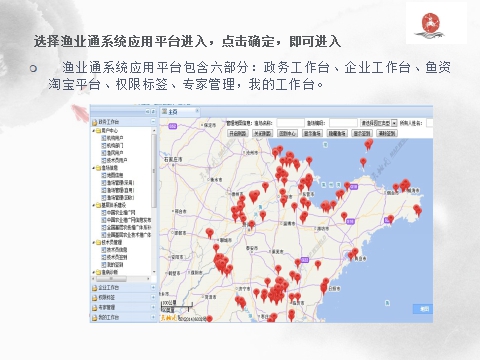Collapse the left sidebar with double-arrow icon

tap(147, 112)
